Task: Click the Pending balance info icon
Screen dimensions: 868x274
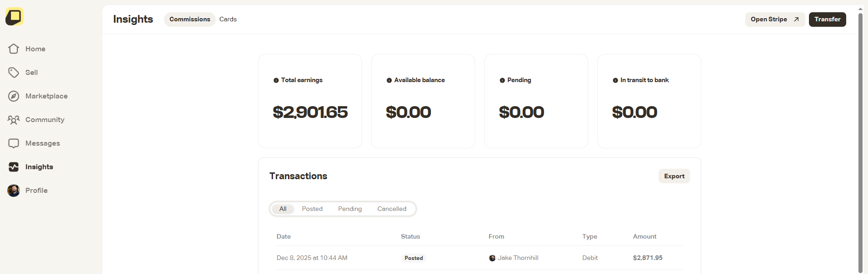Action: click(x=502, y=80)
